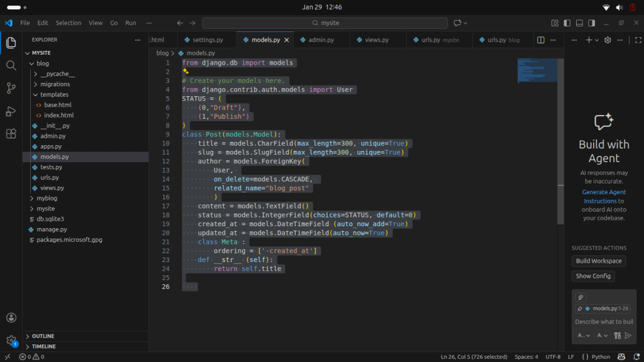Open chat settings gear icon

tap(608, 40)
